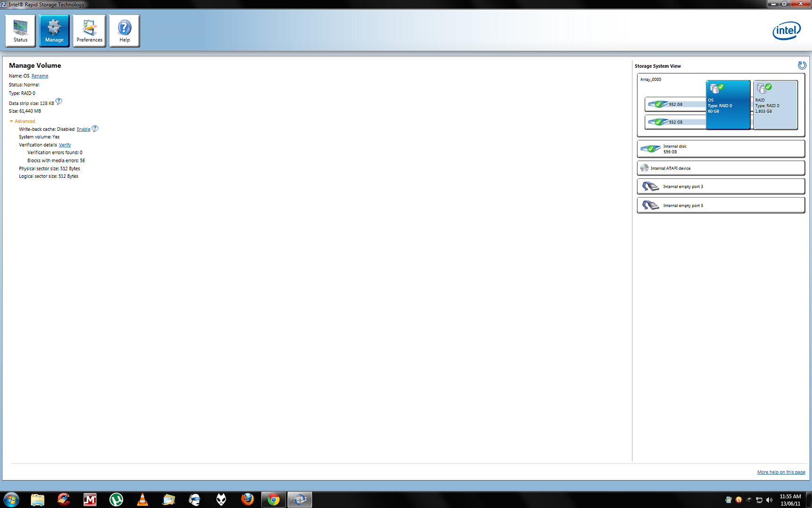The height and width of the screenshot is (508, 812).
Task: Click Intel Rapid Storage taskbar button
Action: (300, 500)
